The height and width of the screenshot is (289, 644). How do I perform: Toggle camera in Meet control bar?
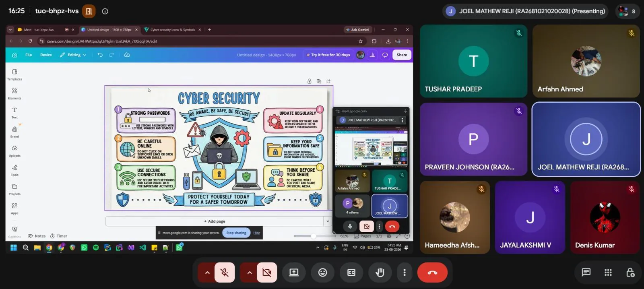point(267,272)
